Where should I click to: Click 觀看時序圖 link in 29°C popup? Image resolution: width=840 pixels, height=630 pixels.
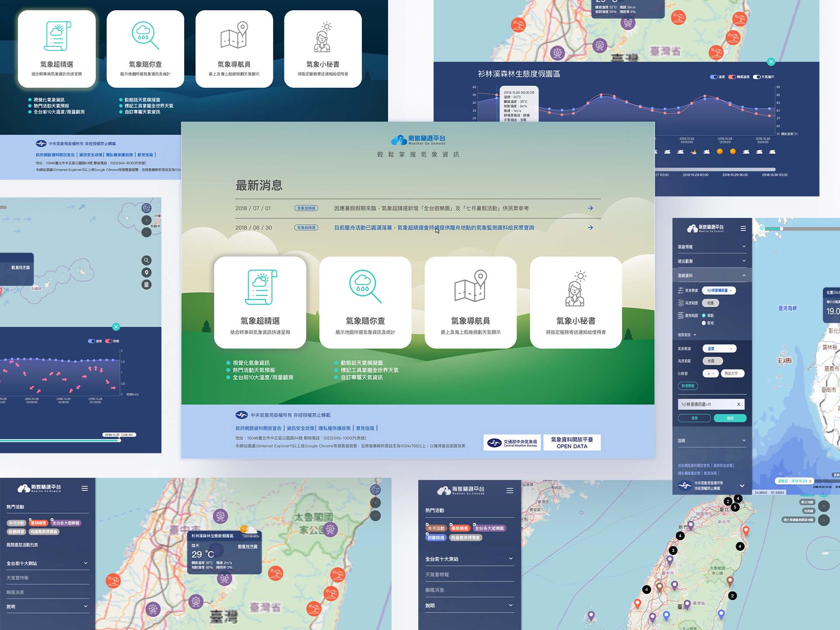click(248, 546)
